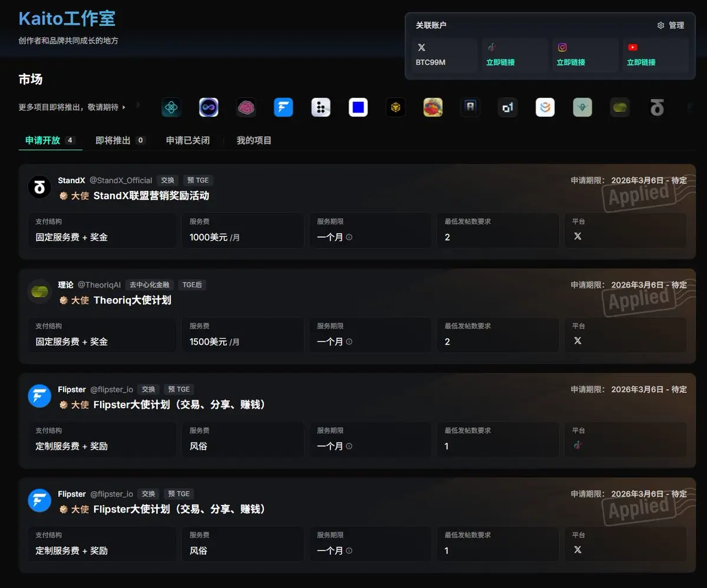Viewport: 707px width, 588px height.
Task: Click the 大使 badge on the Theoriq card
Action: 74,300
